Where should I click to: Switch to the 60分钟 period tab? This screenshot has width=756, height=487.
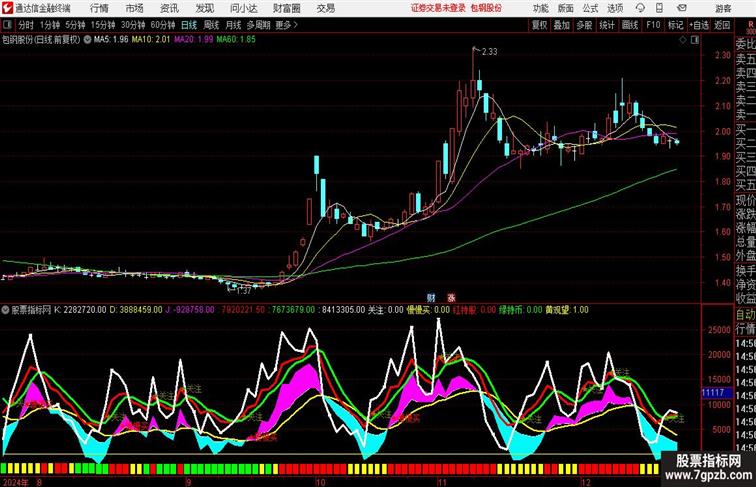tap(163, 25)
